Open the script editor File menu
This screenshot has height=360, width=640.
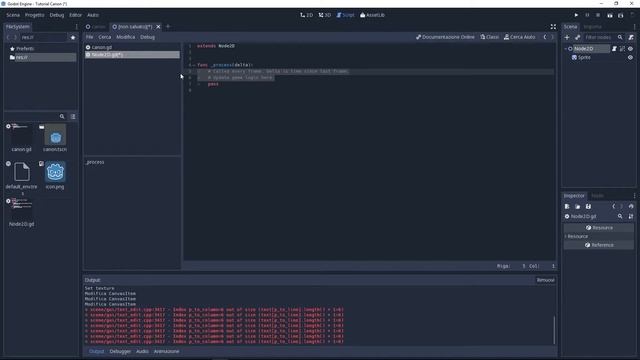point(89,37)
